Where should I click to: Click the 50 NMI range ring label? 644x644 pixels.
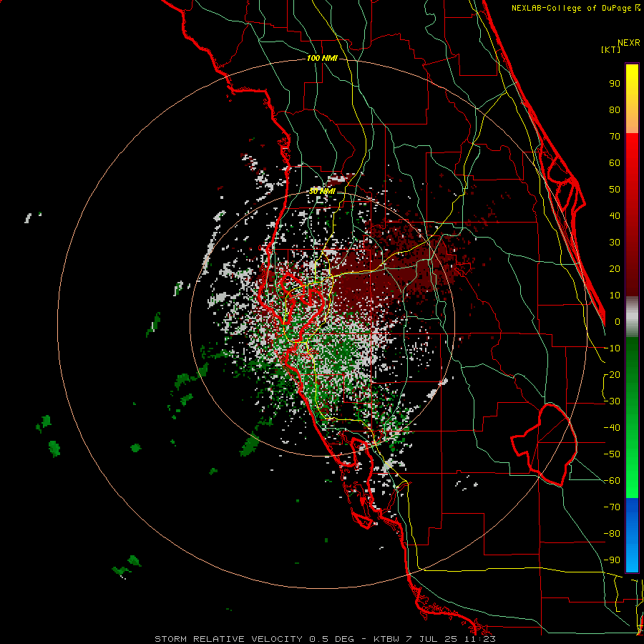pos(322,191)
